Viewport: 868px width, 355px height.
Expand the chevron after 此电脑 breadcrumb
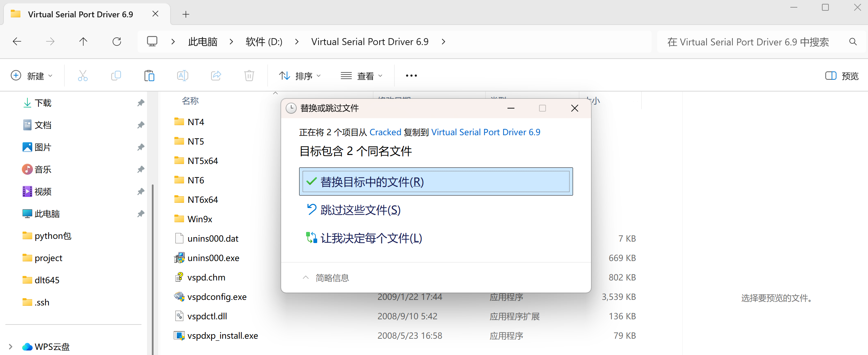click(231, 42)
